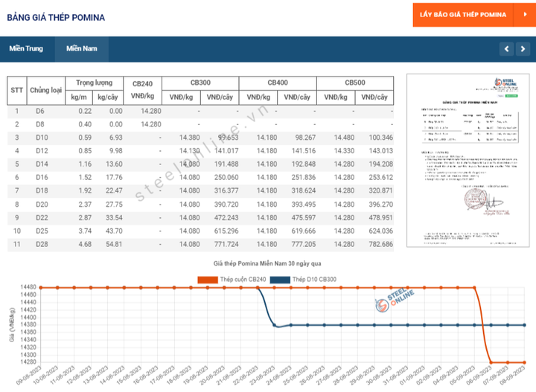
Task: Click the 143.013 value in D12 row
Action: point(381,151)
